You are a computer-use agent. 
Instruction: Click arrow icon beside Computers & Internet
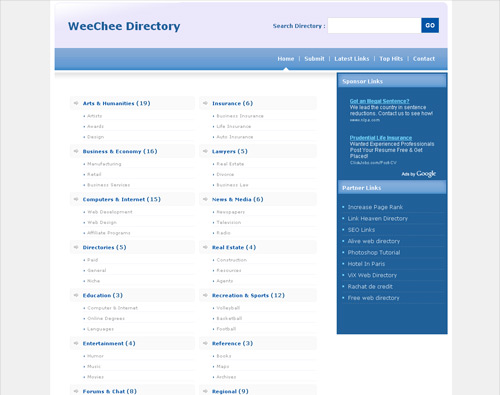(76, 199)
